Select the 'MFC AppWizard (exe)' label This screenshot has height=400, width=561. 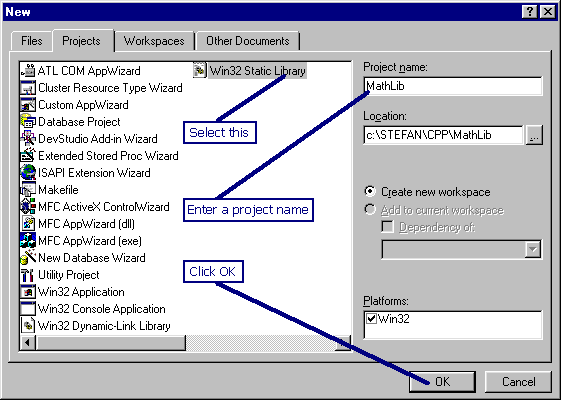pyautogui.click(x=90, y=241)
